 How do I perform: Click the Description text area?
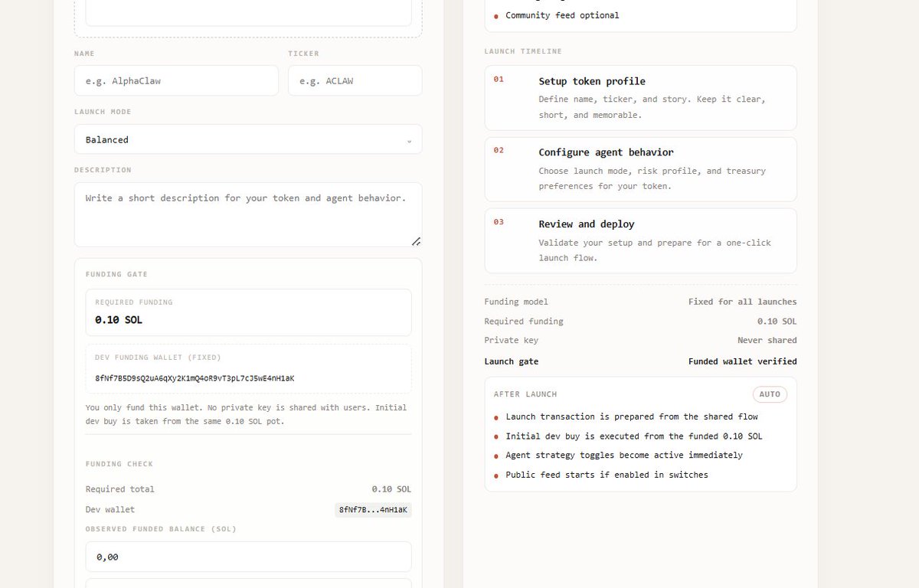[x=248, y=214]
